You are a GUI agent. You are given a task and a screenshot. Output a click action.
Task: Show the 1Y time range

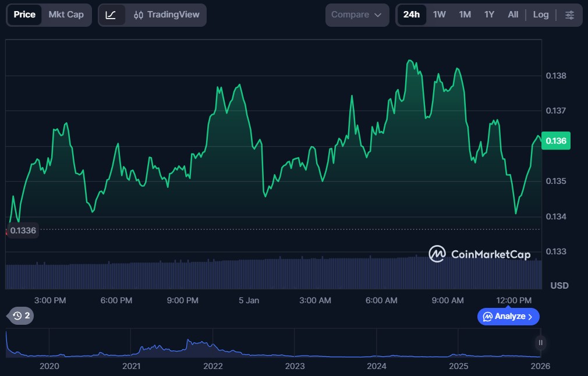(489, 15)
